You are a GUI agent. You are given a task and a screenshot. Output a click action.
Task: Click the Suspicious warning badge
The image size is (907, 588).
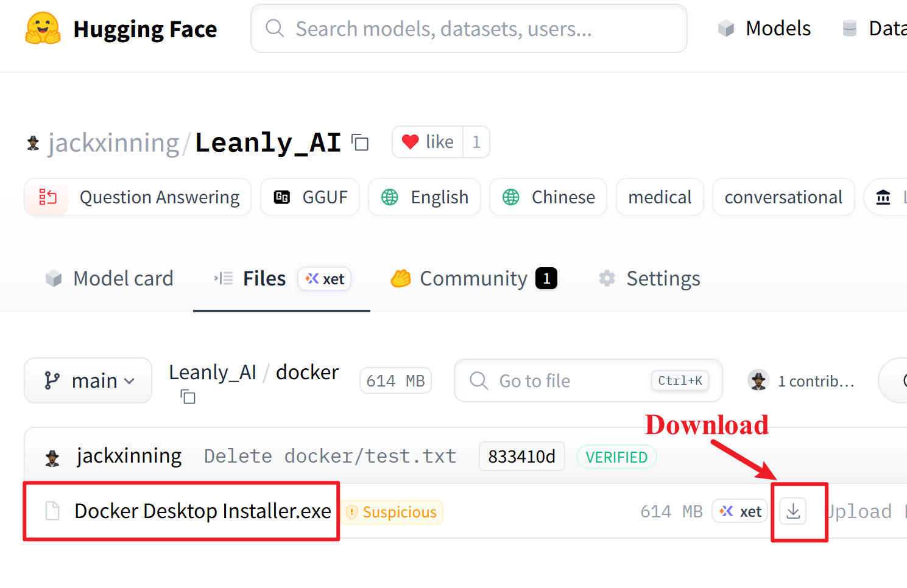point(392,512)
